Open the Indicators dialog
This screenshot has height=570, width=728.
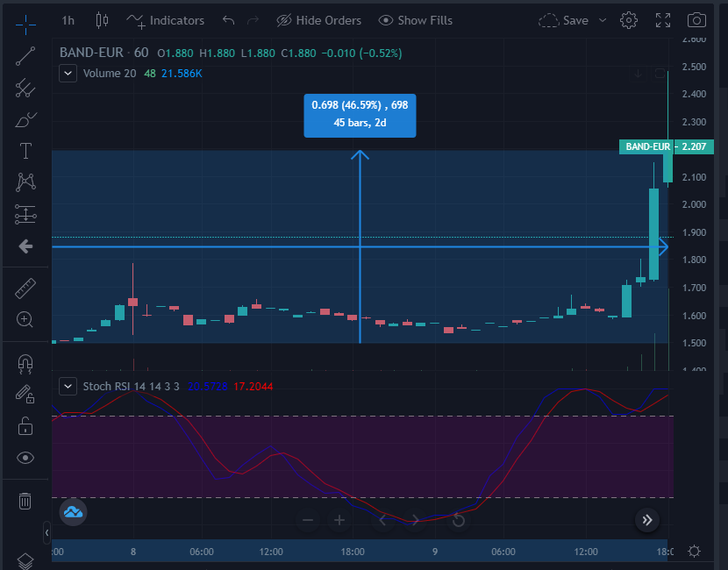coord(165,20)
